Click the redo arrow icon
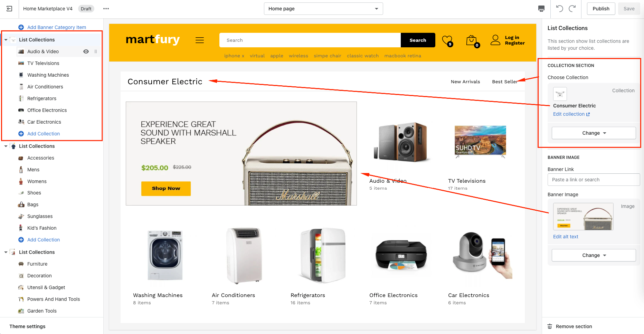 tap(572, 9)
